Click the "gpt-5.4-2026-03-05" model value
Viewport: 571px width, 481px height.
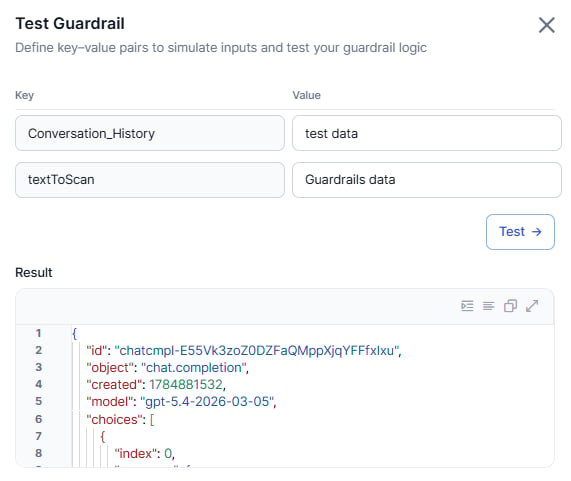[x=208, y=402]
